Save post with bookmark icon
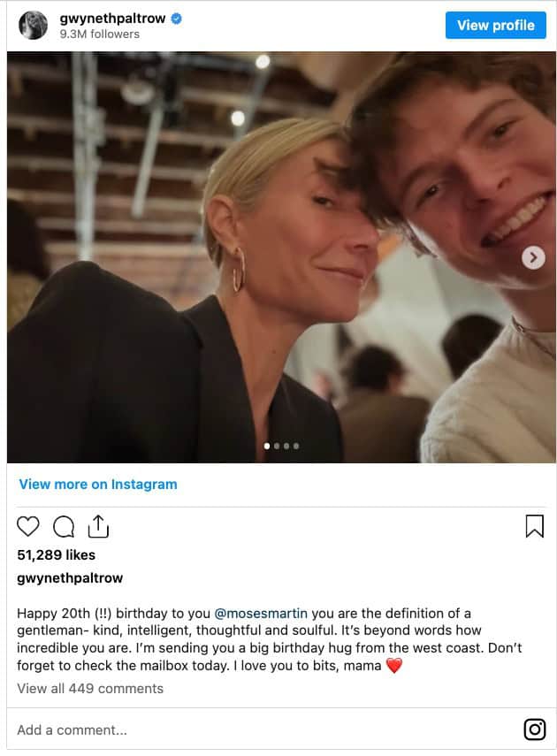The image size is (557, 756). pos(534,527)
